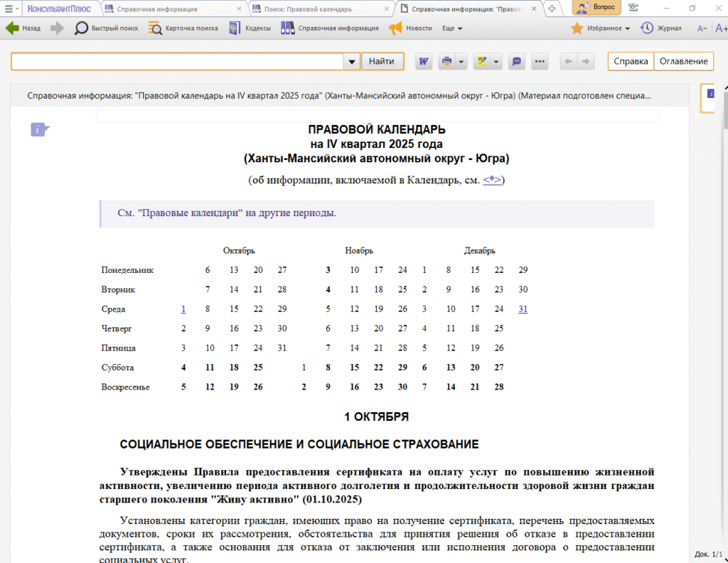Click the printer icon
Screen dimensions: 728x563
coord(446,61)
